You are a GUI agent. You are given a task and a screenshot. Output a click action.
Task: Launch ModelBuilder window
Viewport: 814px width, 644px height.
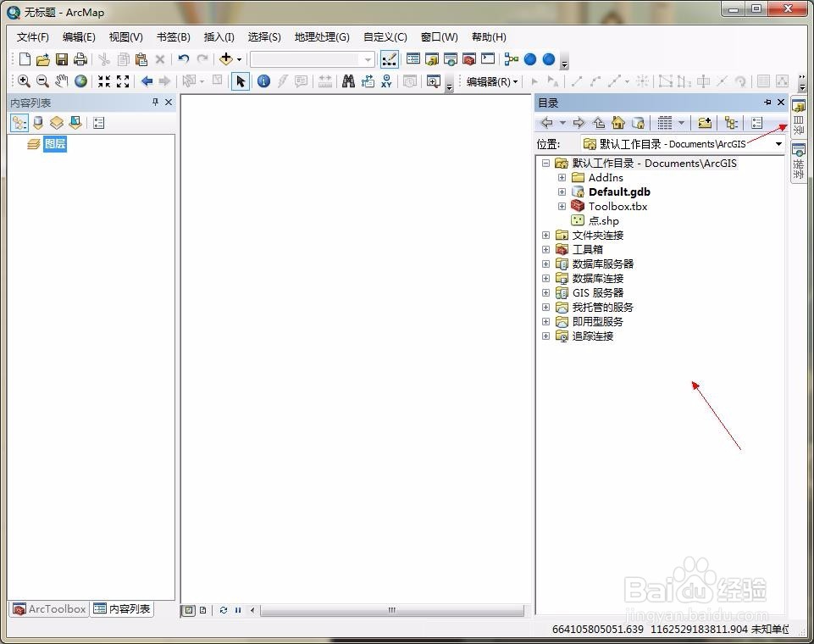point(512,59)
